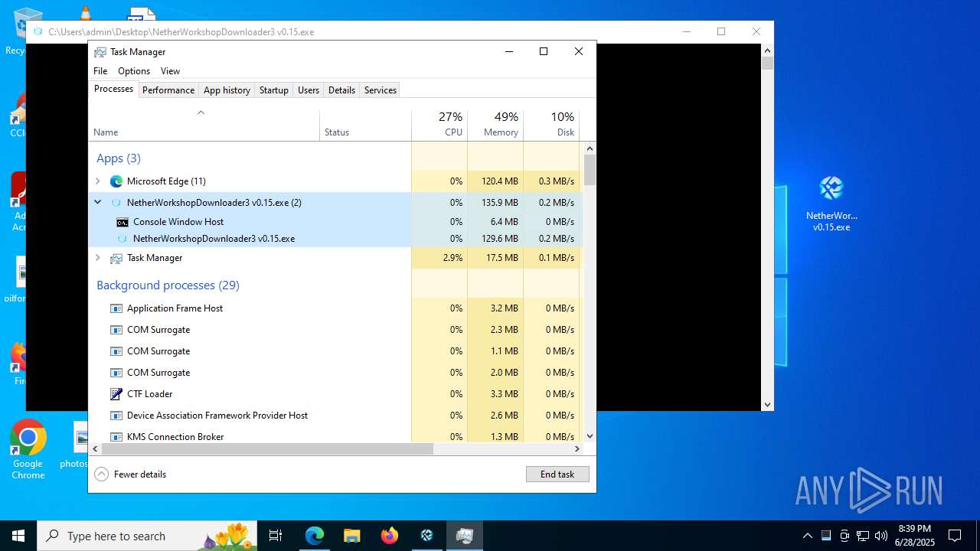Click the Background processes (29) heading

pyautogui.click(x=168, y=285)
